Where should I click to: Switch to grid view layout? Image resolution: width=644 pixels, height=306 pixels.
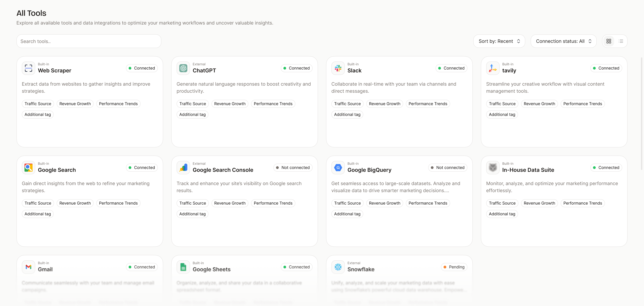pos(609,41)
